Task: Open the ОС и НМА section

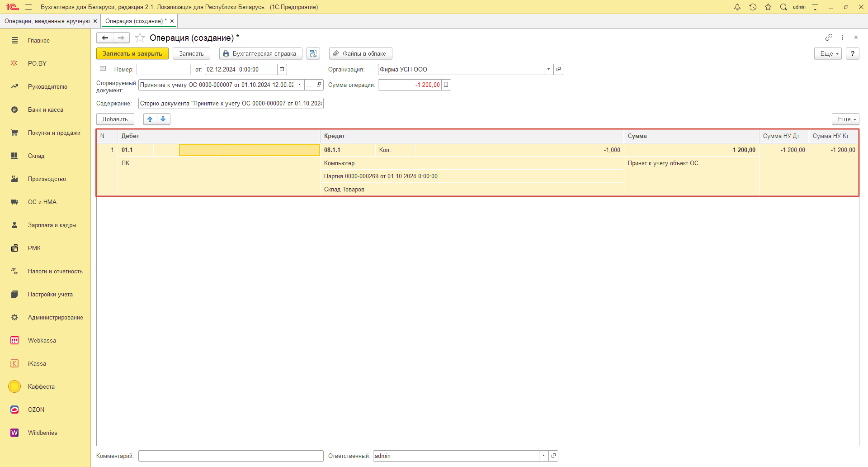Action: click(42, 202)
